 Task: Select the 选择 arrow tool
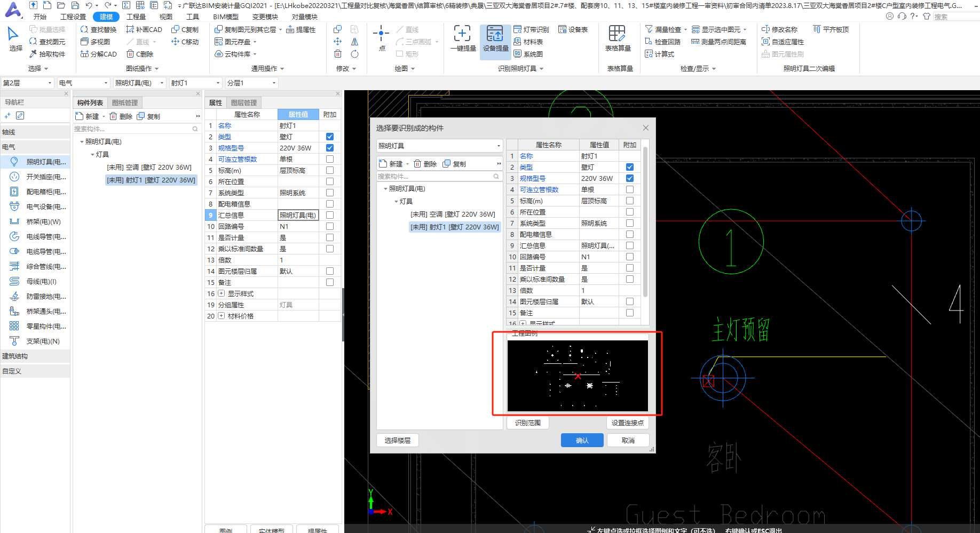(15, 39)
